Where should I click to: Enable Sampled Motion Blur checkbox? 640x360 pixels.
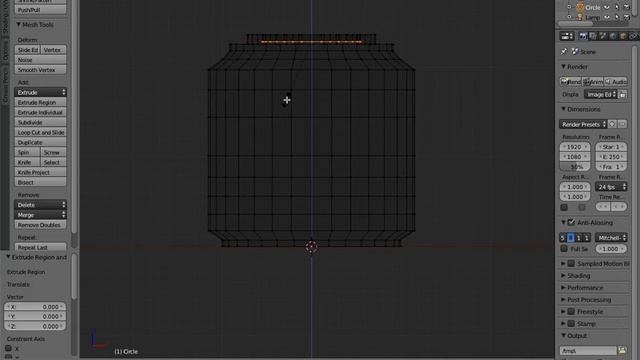pos(571,264)
